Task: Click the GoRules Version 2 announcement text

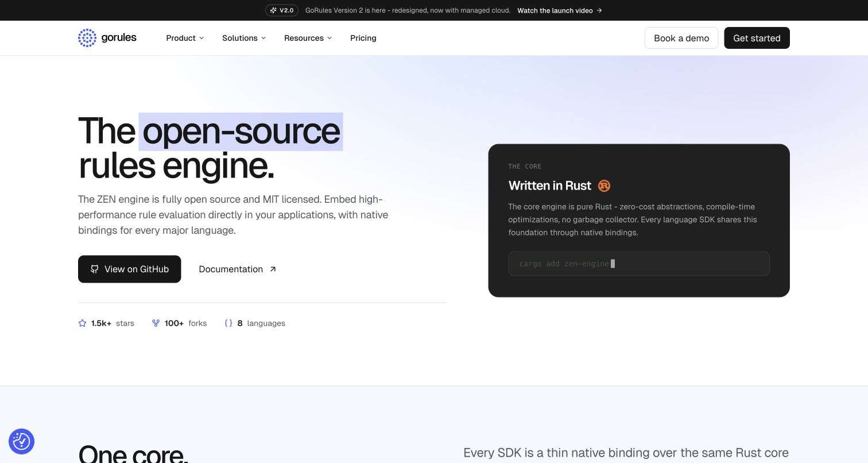Action: pyautogui.click(x=408, y=10)
